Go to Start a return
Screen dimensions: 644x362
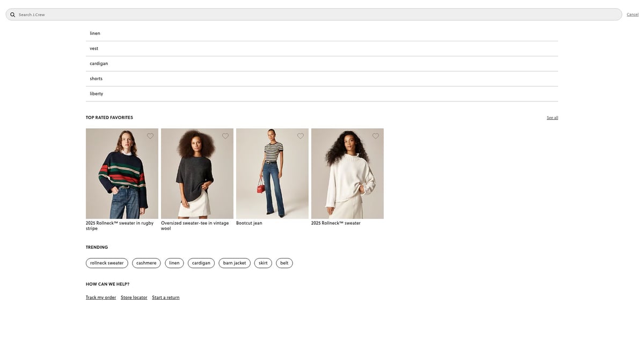[166, 298]
